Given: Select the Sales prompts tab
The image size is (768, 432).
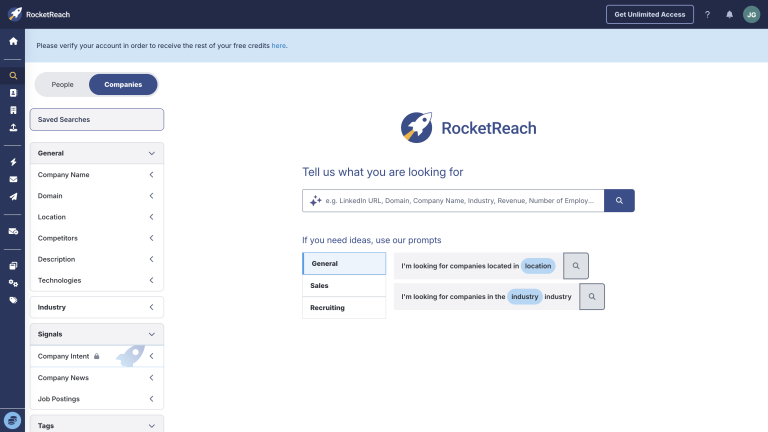Looking at the screenshot, I should point(344,286).
